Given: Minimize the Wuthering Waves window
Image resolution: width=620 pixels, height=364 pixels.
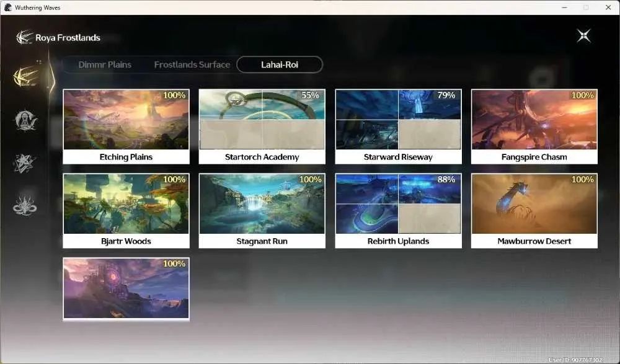Looking at the screenshot, I should [565, 7].
